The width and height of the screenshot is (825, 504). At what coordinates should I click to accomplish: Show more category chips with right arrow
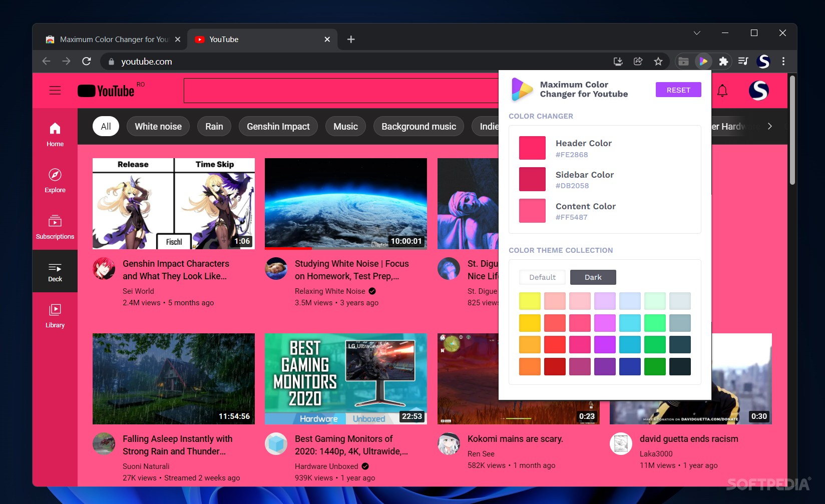770,126
